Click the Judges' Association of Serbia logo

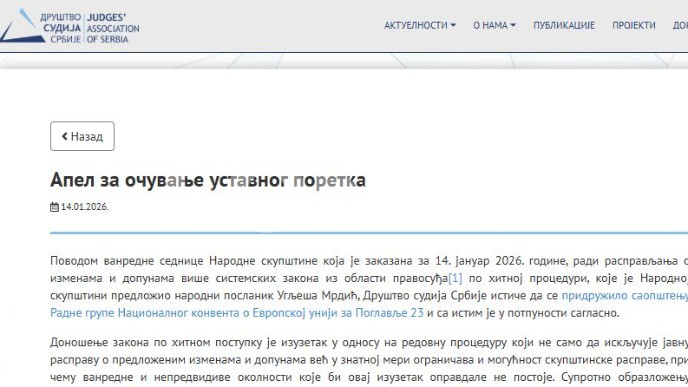[69, 26]
